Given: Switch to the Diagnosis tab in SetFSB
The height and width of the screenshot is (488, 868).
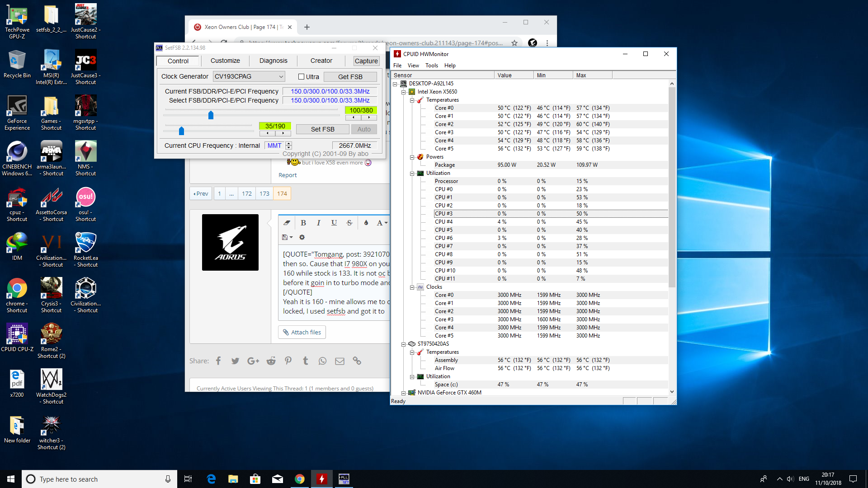Looking at the screenshot, I should click(273, 61).
